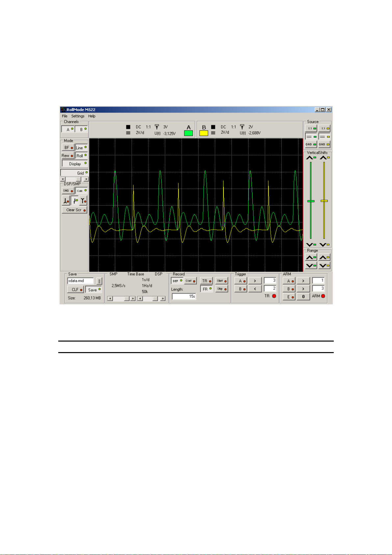Toggle BF mode
The height and width of the screenshot is (555, 392).
click(68, 148)
